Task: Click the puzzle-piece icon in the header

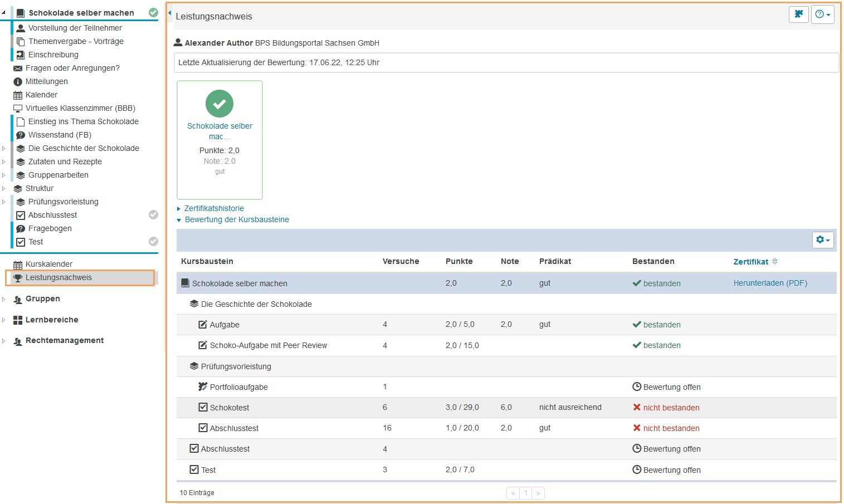Action: [798, 14]
